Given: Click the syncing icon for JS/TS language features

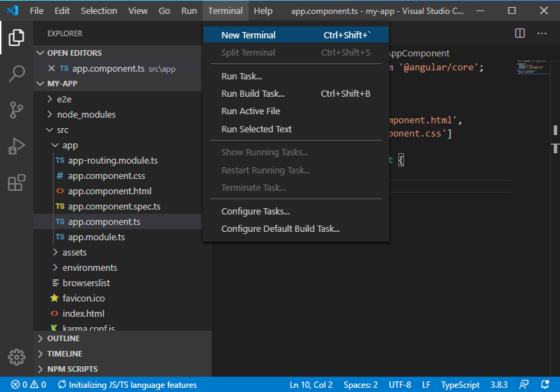Looking at the screenshot, I should pyautogui.click(x=62, y=384).
